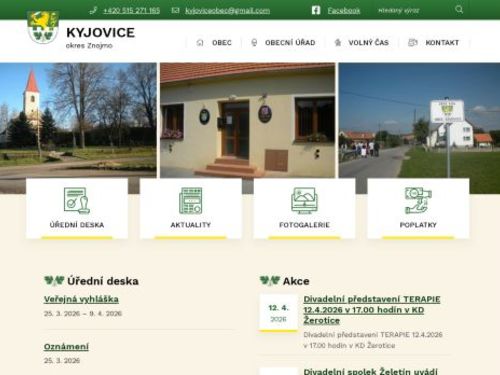
Task: Click the Úřední deska section heading
Action: click(x=103, y=281)
